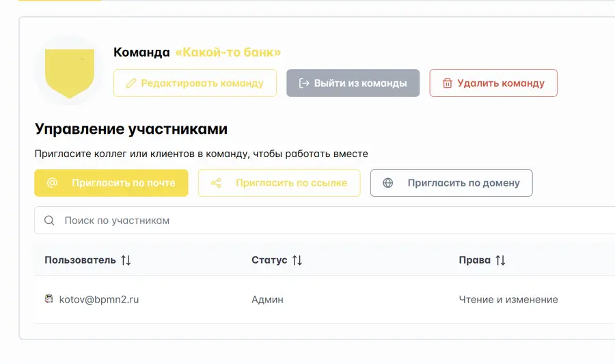Click the Управление участниками heading
615x364 pixels.
point(131,129)
